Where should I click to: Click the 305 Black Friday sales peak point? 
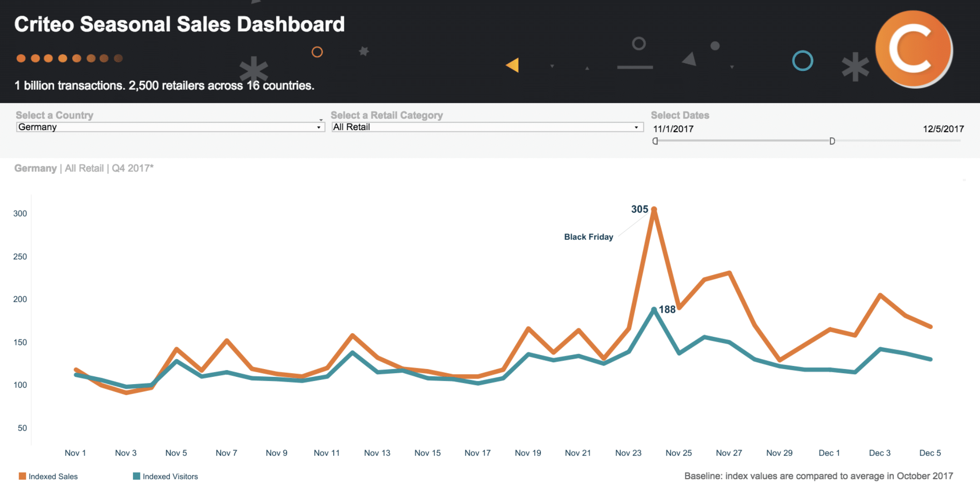654,209
